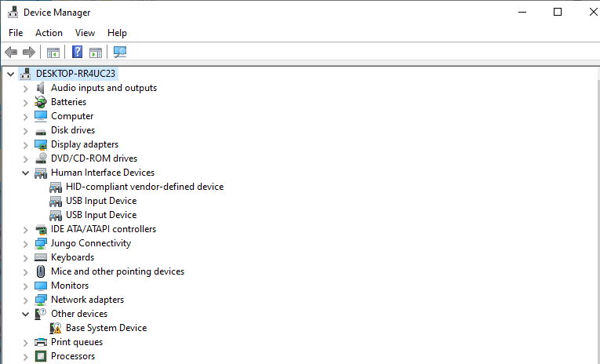Collapse the Other devices node
The image size is (600, 364).
pyautogui.click(x=26, y=314)
